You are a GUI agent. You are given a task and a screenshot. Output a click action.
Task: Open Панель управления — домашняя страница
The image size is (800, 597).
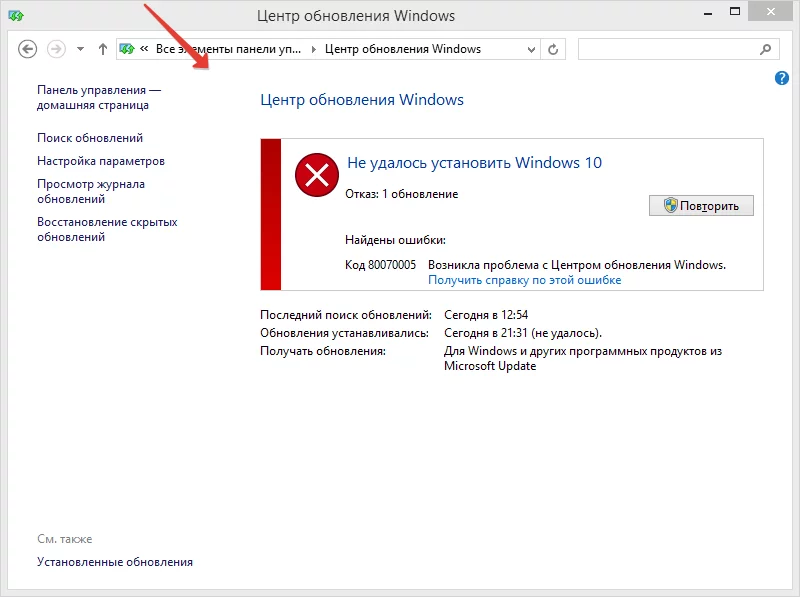tap(98, 97)
